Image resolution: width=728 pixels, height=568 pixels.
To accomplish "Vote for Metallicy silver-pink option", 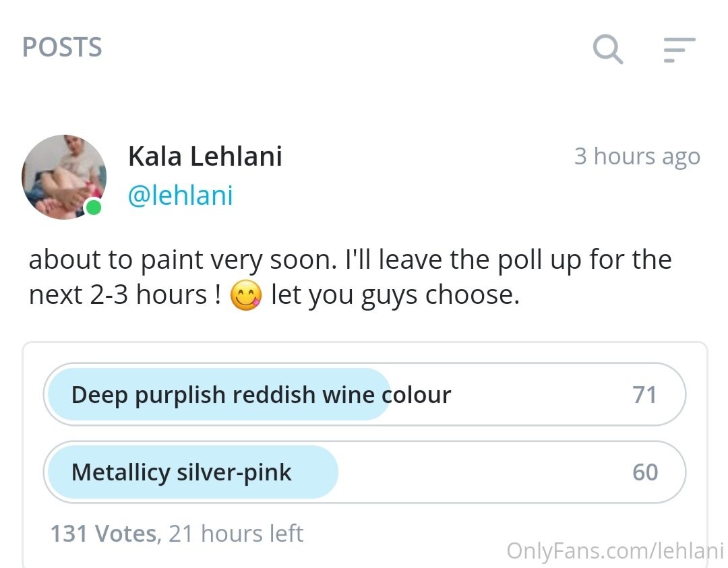I will pos(365,472).
